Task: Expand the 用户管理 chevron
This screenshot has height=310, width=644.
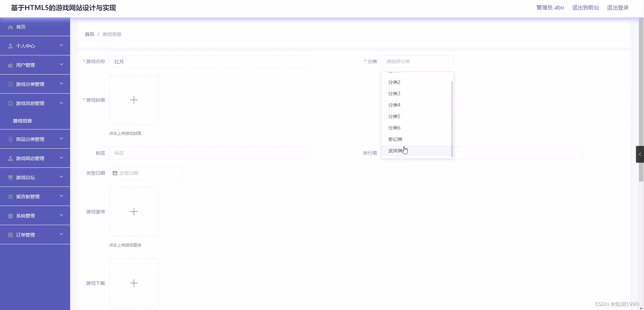Action: click(61, 64)
